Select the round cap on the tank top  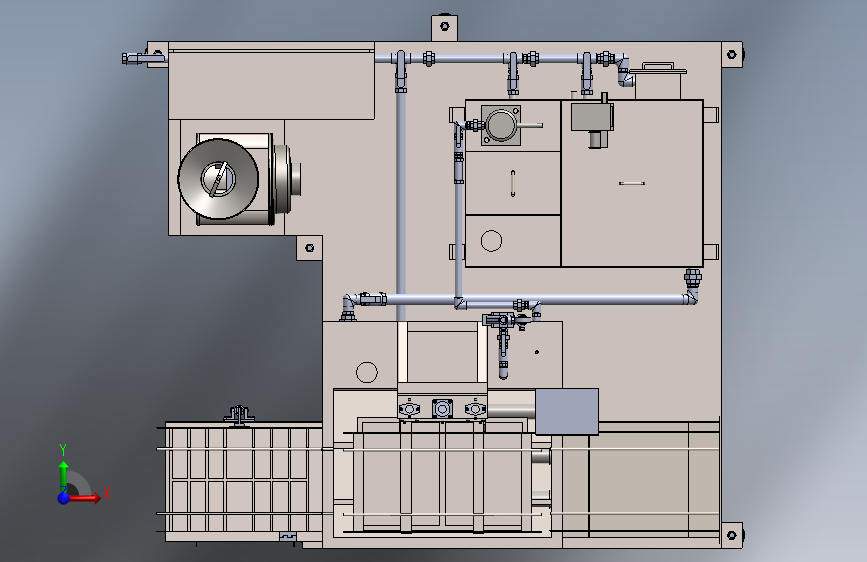point(501,125)
